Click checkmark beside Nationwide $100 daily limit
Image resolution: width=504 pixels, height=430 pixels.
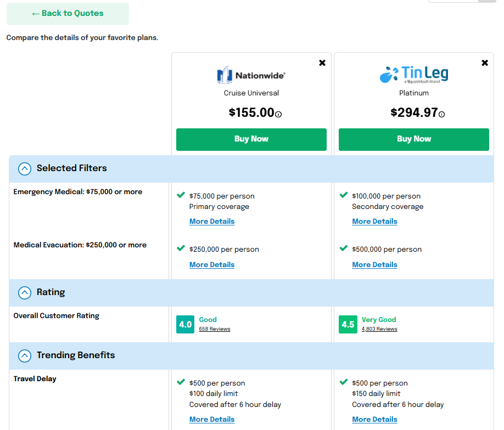pyautogui.click(x=181, y=382)
